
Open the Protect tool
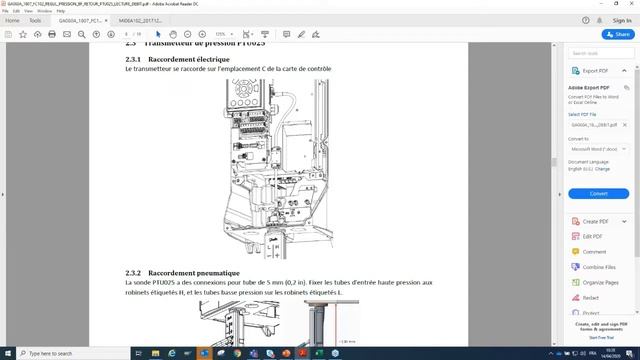tap(591, 313)
